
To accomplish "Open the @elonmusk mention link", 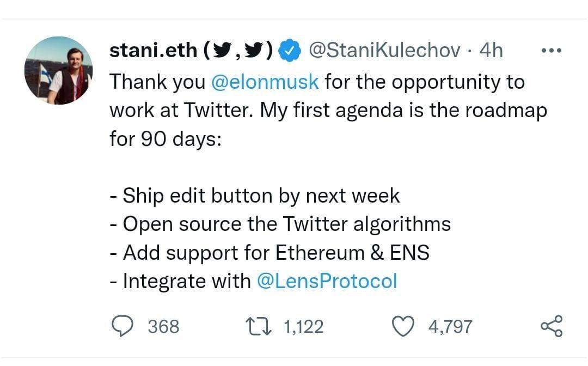I will 265,82.
